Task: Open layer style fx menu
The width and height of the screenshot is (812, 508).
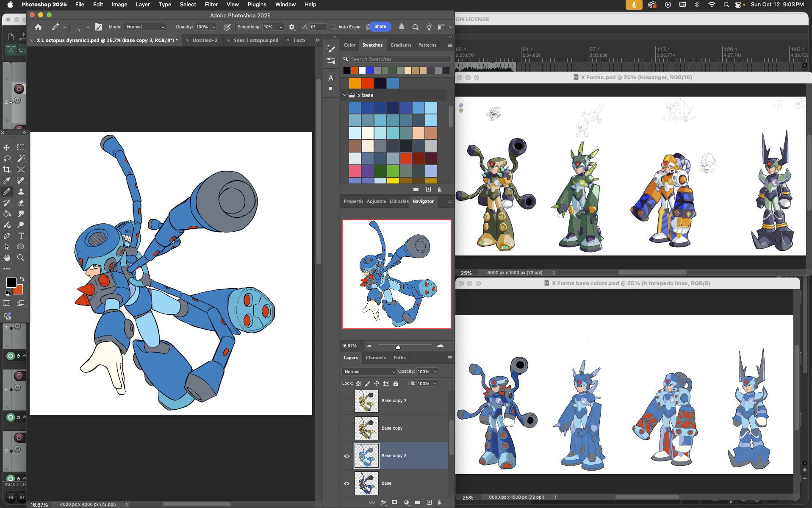Action: click(x=383, y=502)
